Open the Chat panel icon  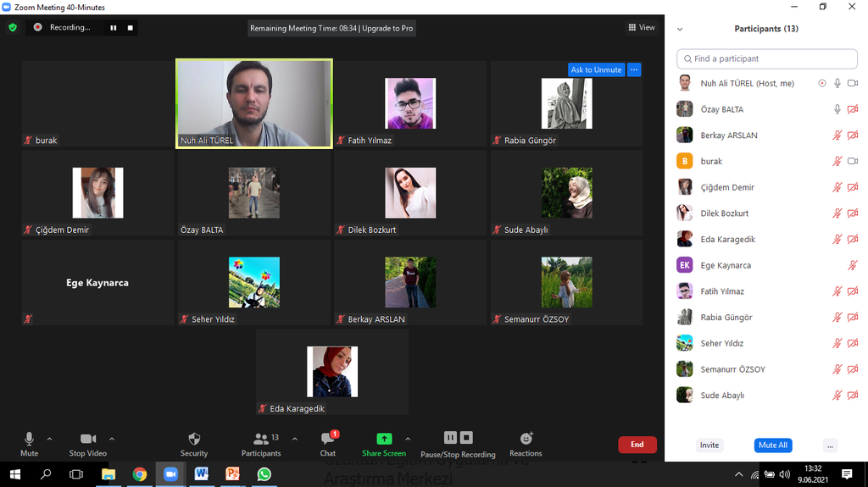328,439
